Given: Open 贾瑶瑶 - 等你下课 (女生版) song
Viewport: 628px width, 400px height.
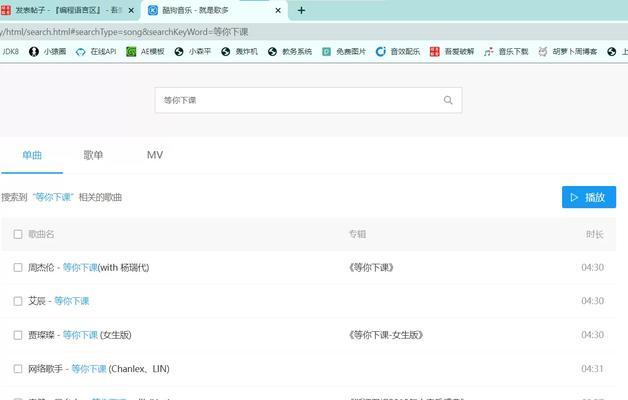Looking at the screenshot, I should click(x=80, y=335).
